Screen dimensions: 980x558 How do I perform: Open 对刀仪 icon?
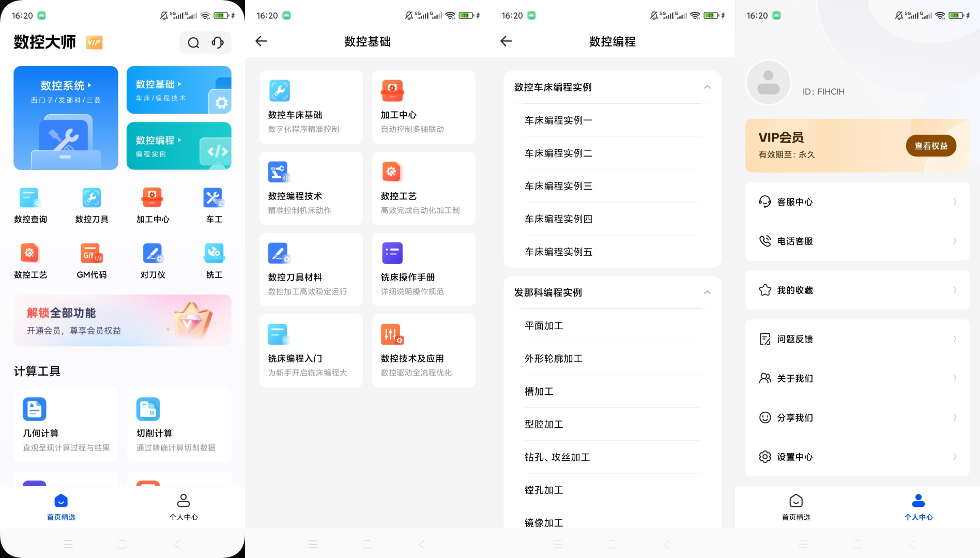(153, 261)
